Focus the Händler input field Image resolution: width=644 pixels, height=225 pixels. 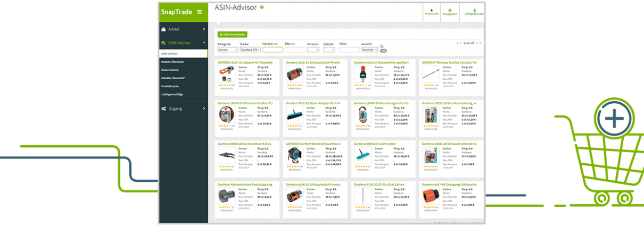273,49
